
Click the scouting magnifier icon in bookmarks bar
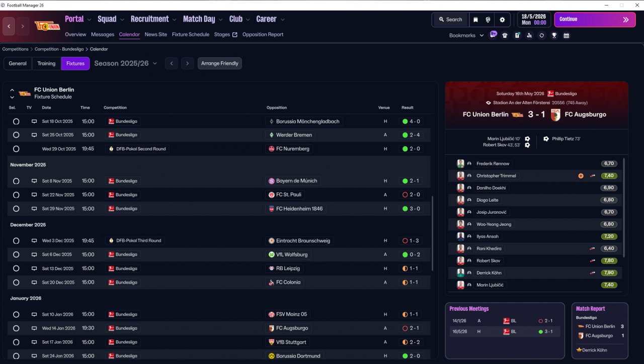(529, 36)
